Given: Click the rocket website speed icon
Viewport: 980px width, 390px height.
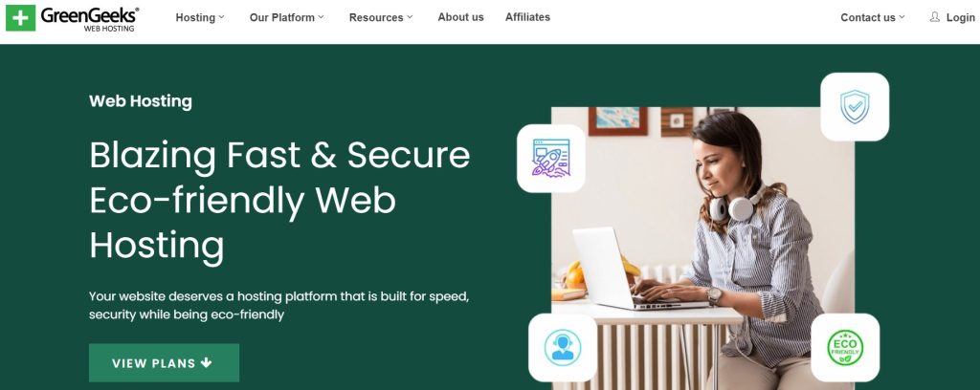Looking at the screenshot, I should (550, 159).
